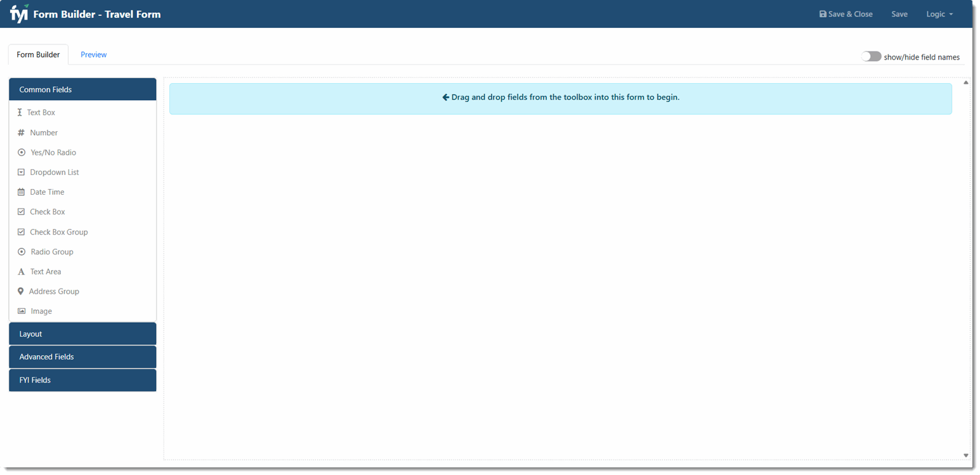Image resolution: width=980 pixels, height=475 pixels.
Task: Select the Yes/No Radio field label
Action: coord(53,153)
